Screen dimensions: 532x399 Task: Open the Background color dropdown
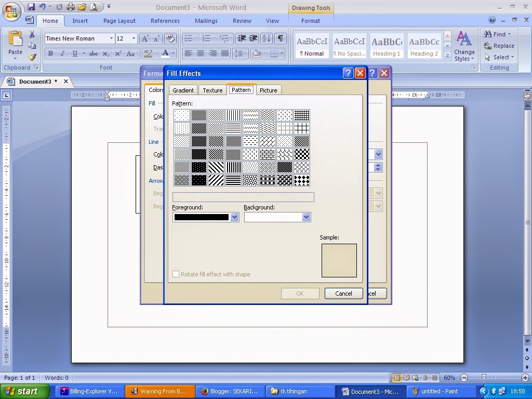(306, 217)
